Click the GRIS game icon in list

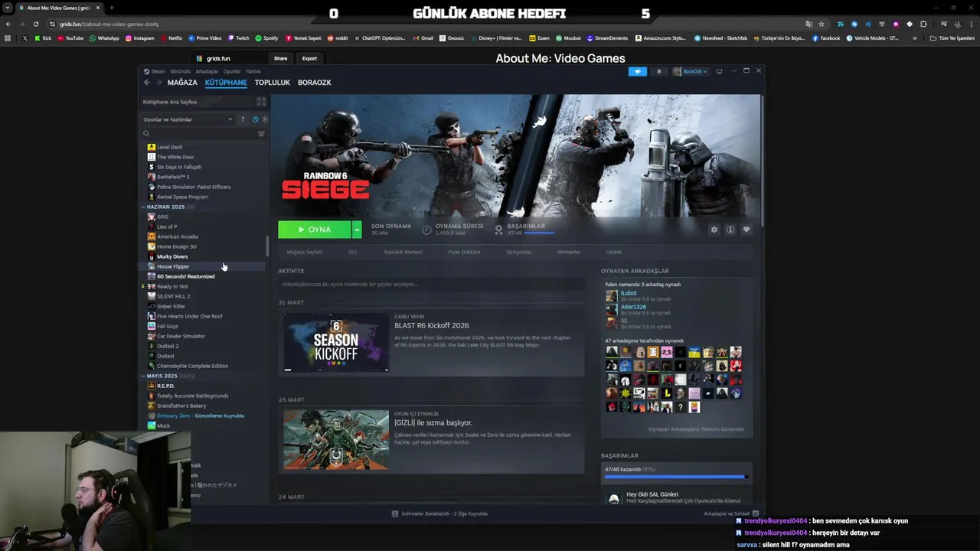[151, 217]
